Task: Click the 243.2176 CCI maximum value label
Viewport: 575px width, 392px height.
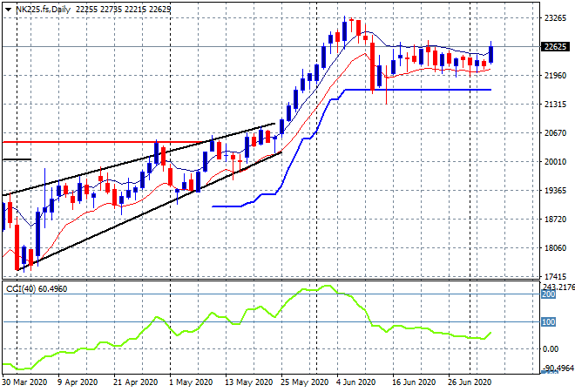Action: [558, 287]
